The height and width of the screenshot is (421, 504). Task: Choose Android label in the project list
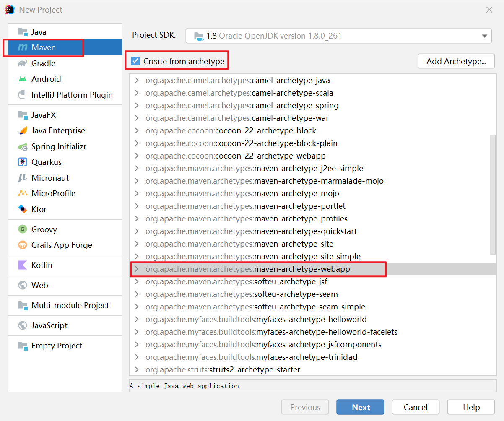point(46,79)
